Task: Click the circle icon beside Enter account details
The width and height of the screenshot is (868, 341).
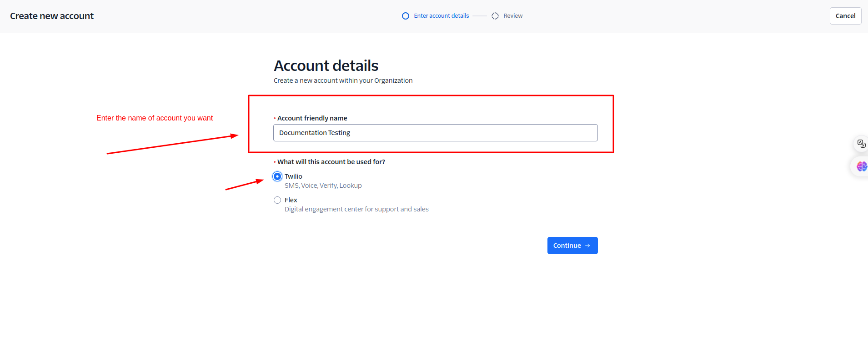Action: (x=405, y=15)
